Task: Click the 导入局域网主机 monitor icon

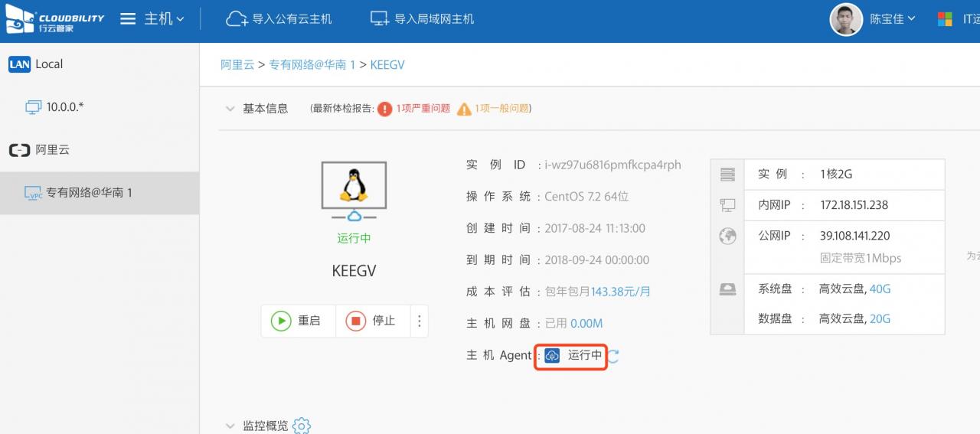Action: [x=380, y=19]
